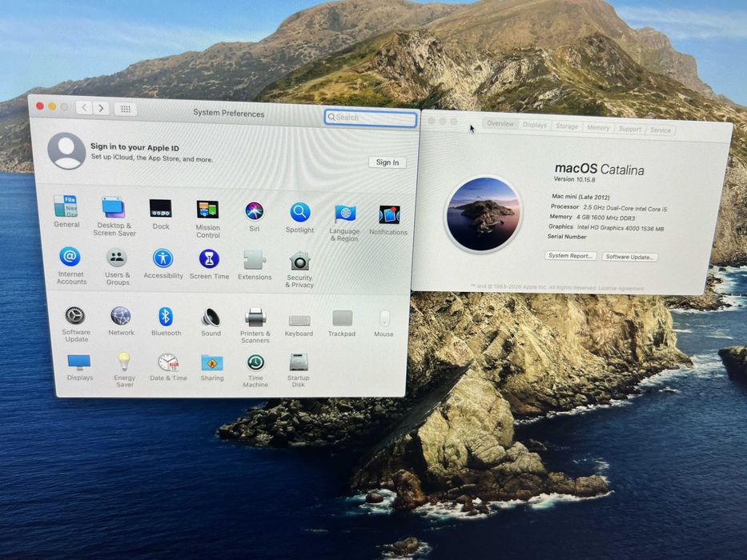Switch to Displays tab in About This Mac
Image resolution: width=747 pixels, height=560 pixels.
[535, 126]
